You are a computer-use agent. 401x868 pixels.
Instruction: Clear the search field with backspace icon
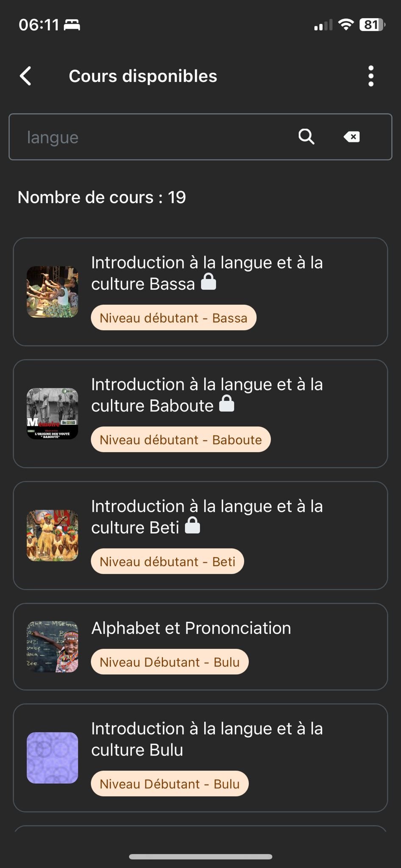click(x=351, y=137)
